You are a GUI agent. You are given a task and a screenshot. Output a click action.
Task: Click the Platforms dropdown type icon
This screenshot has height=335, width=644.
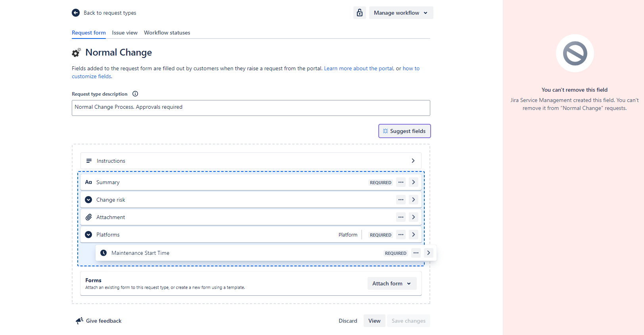pyautogui.click(x=88, y=235)
